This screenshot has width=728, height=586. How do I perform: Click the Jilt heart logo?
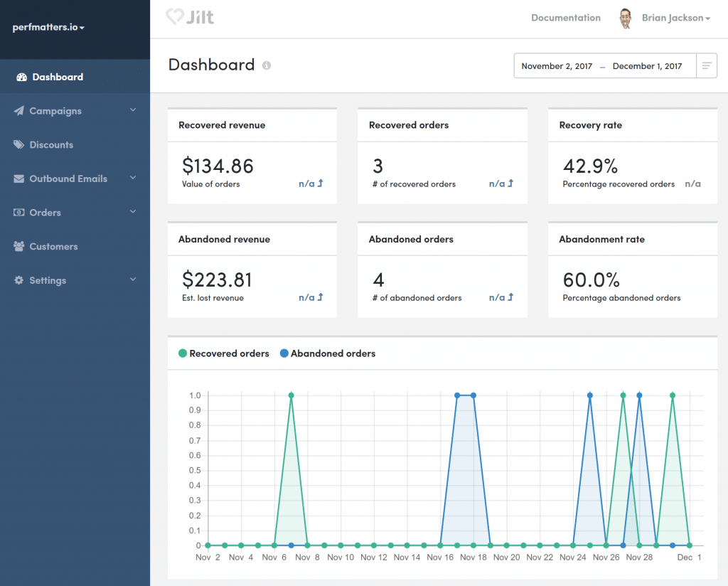(x=174, y=17)
